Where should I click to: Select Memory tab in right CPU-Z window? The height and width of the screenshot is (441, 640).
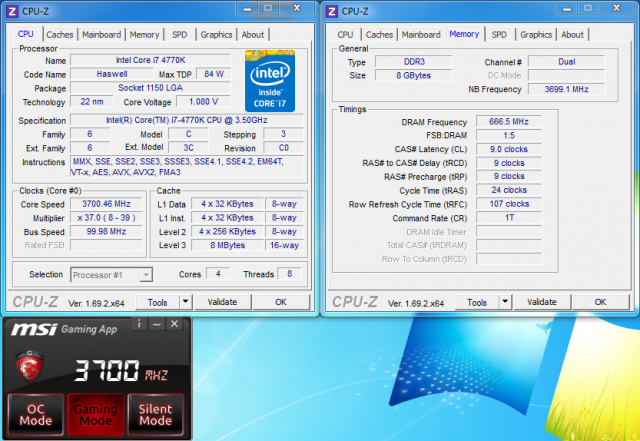[464, 34]
